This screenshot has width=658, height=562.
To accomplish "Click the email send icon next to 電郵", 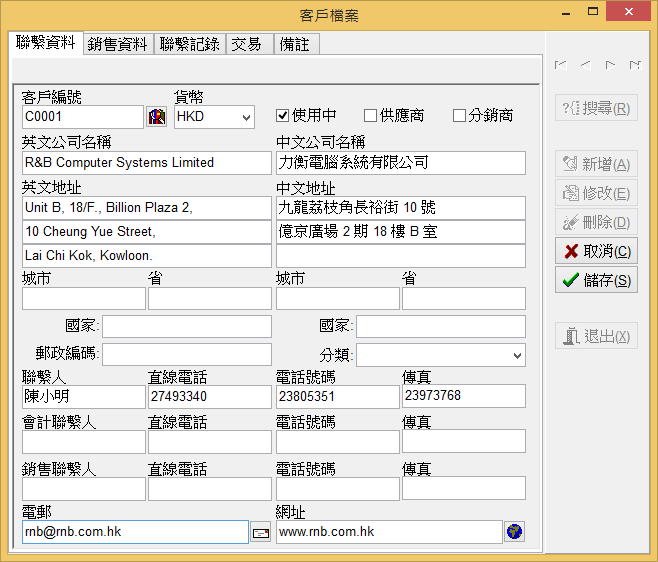I will (261, 533).
